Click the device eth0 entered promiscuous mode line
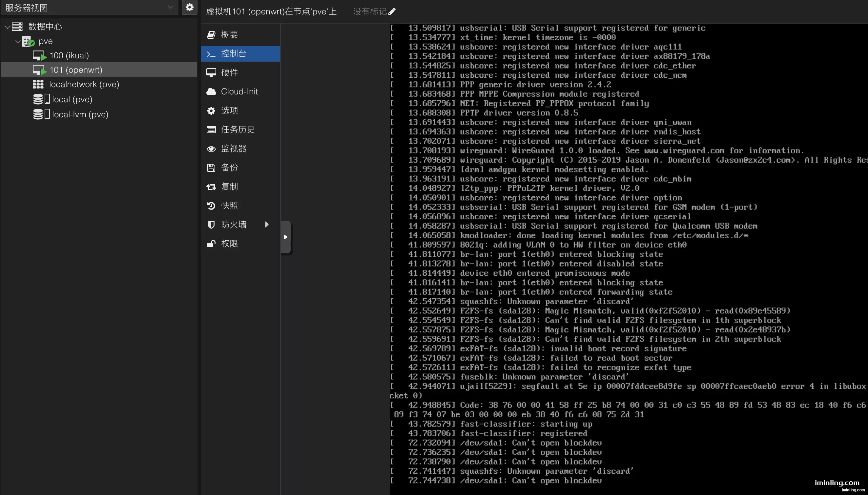This screenshot has width=868, height=495. [509, 273]
